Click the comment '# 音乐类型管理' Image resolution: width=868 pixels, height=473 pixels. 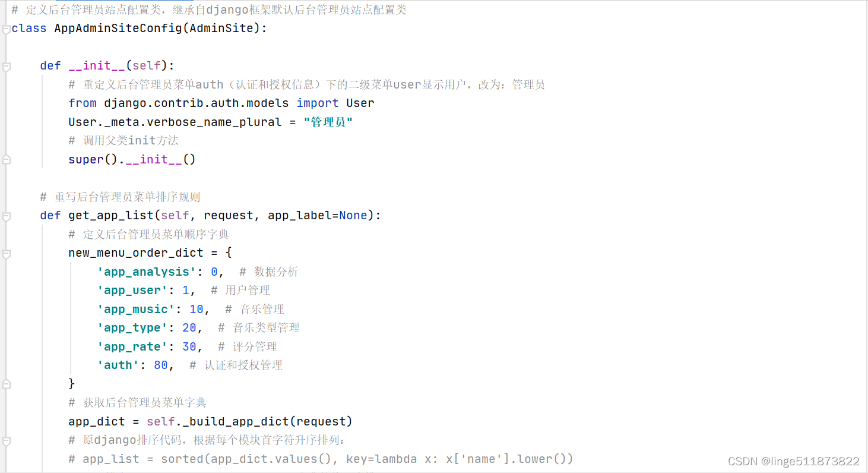point(259,327)
